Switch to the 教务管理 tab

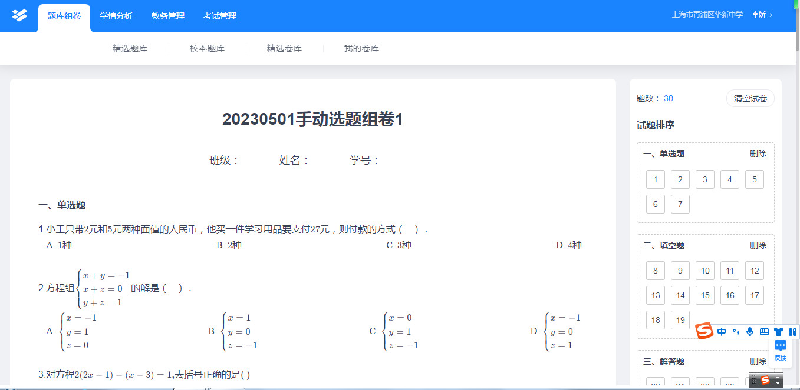coord(168,15)
